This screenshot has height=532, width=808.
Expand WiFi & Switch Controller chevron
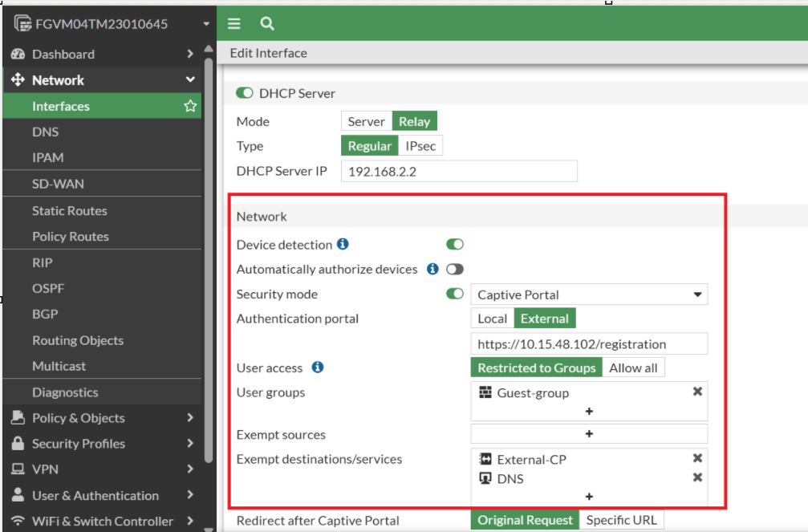point(190,521)
